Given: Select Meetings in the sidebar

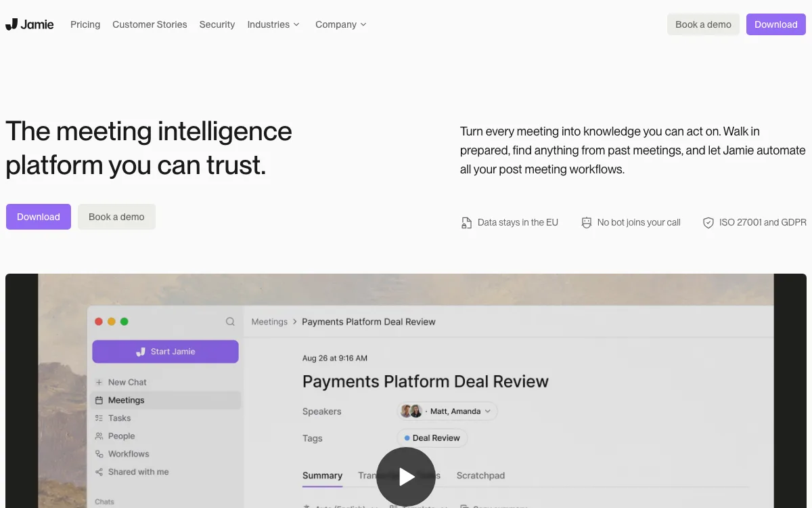Looking at the screenshot, I should pyautogui.click(x=165, y=400).
